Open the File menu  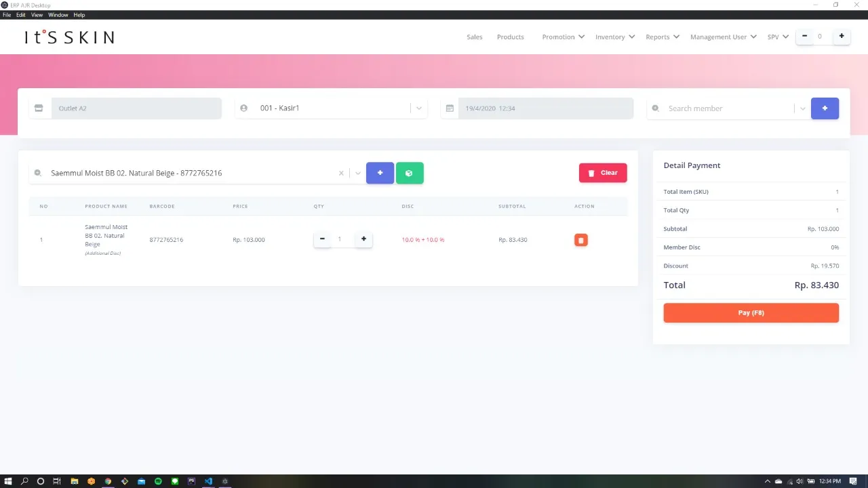pyautogui.click(x=6, y=14)
